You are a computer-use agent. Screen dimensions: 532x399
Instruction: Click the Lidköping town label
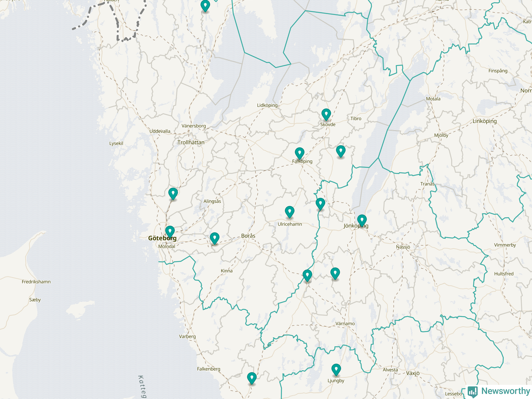(x=267, y=105)
